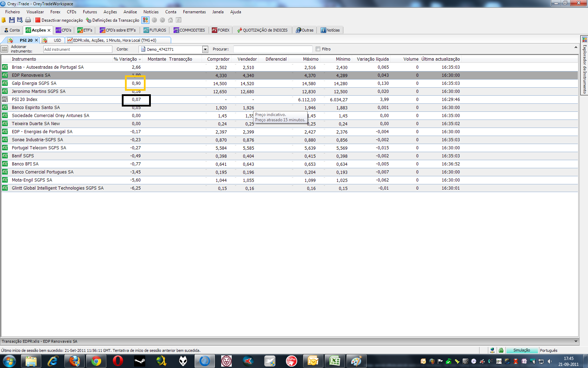588x368 pixels.
Task: Click the open workspace folder icon
Action: [4, 20]
